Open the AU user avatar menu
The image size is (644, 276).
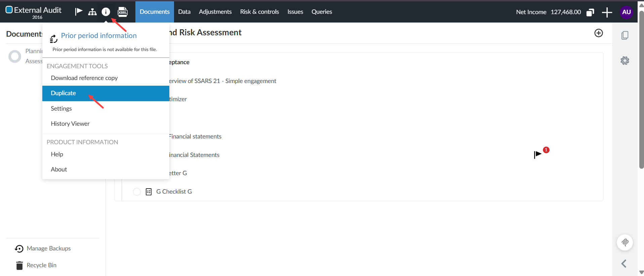coord(626,12)
